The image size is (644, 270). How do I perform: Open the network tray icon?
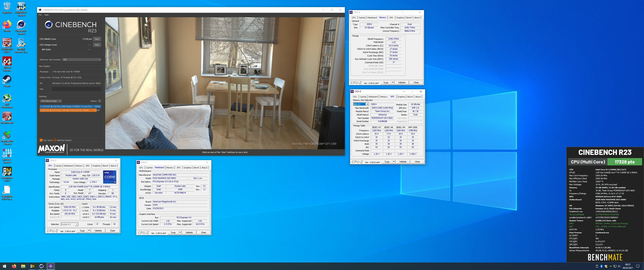pos(615,266)
